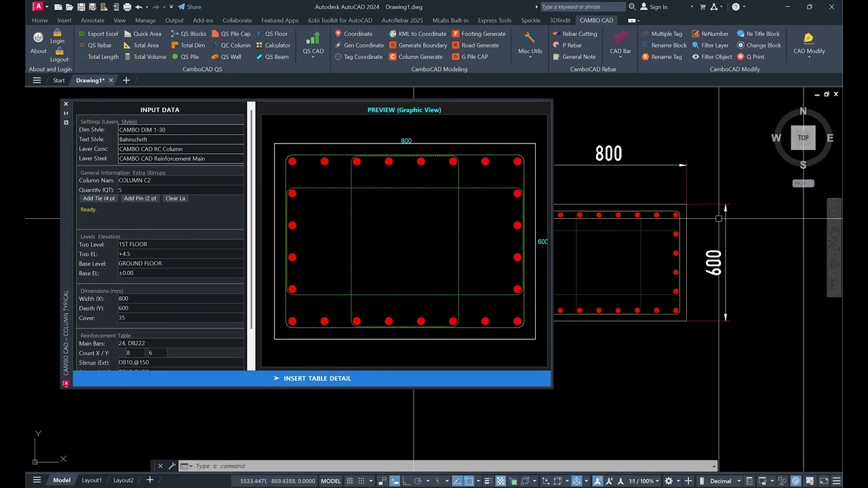
Task: Open the QS Blocks tool
Action: [189, 34]
